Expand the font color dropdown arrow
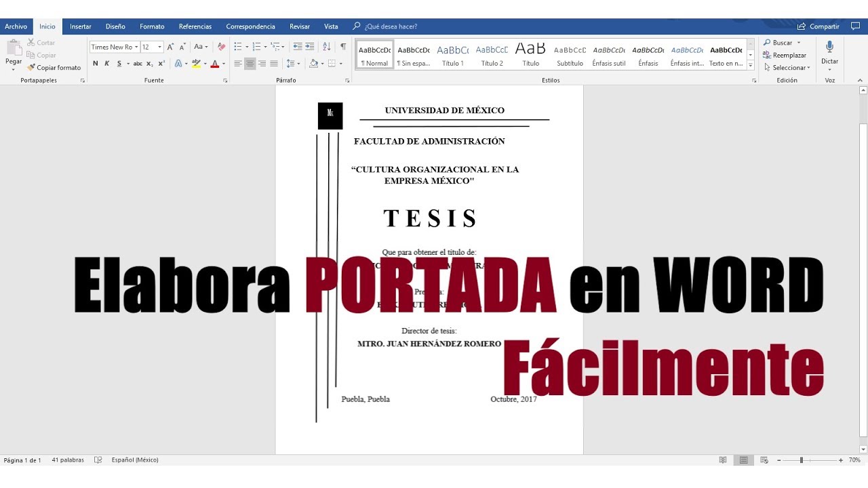868x488 pixels. [x=224, y=63]
